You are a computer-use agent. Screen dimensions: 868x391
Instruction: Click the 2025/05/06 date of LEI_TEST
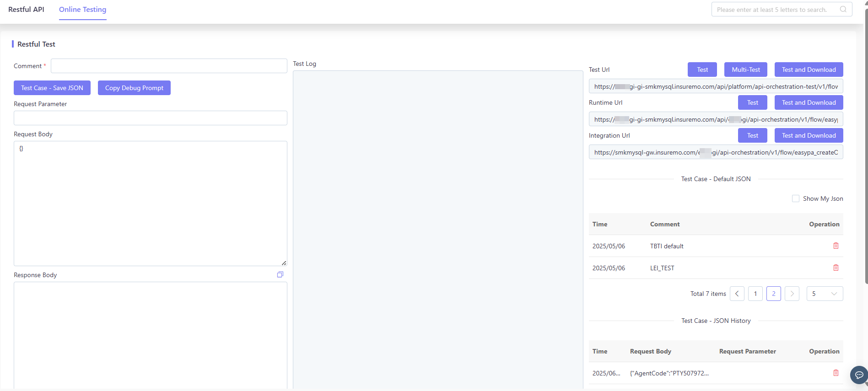[x=609, y=268]
